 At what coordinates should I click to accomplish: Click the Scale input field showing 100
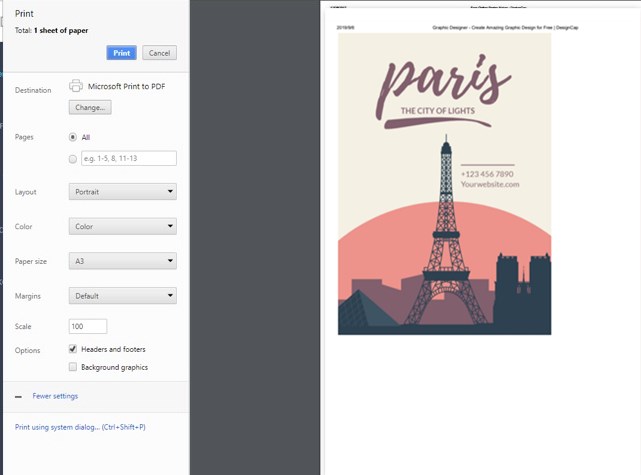click(88, 327)
